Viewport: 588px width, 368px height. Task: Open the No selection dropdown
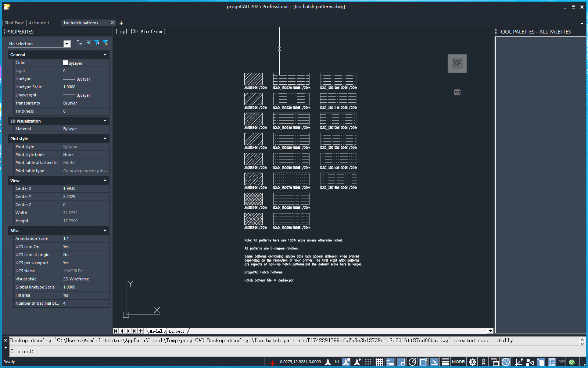tap(67, 44)
